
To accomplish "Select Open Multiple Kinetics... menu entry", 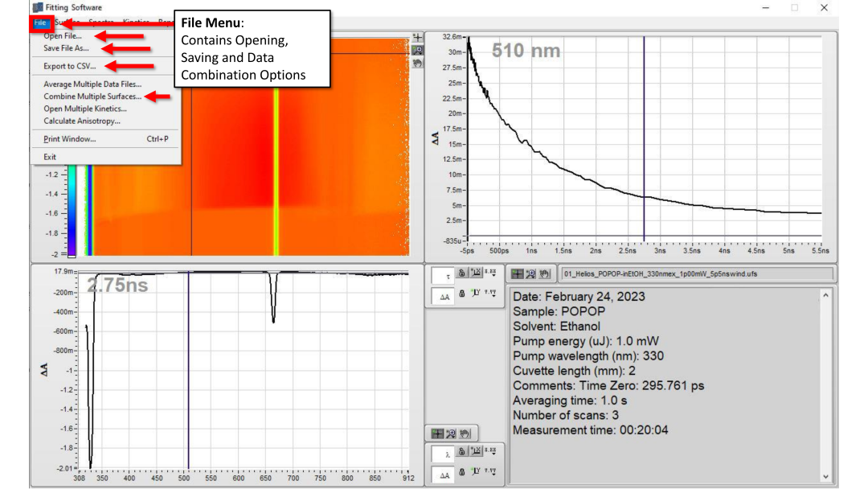I will coord(85,109).
